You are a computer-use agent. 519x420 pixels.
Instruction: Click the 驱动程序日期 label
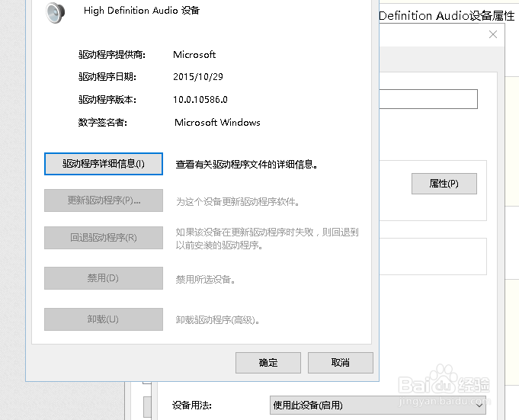coord(107,77)
